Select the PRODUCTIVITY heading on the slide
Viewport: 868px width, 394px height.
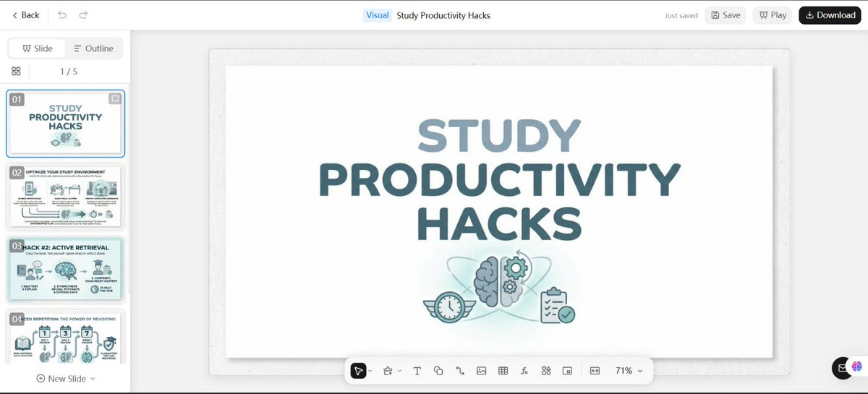[499, 180]
